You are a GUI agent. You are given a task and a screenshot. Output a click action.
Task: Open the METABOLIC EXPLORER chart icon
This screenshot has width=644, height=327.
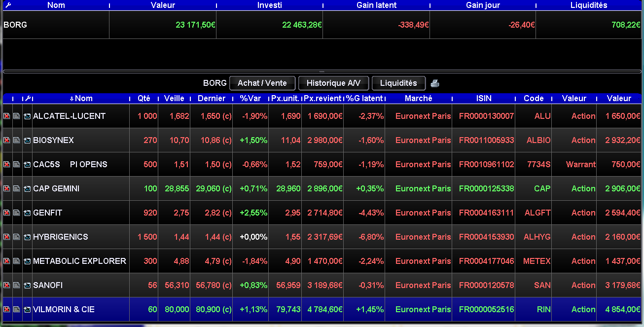click(x=27, y=261)
